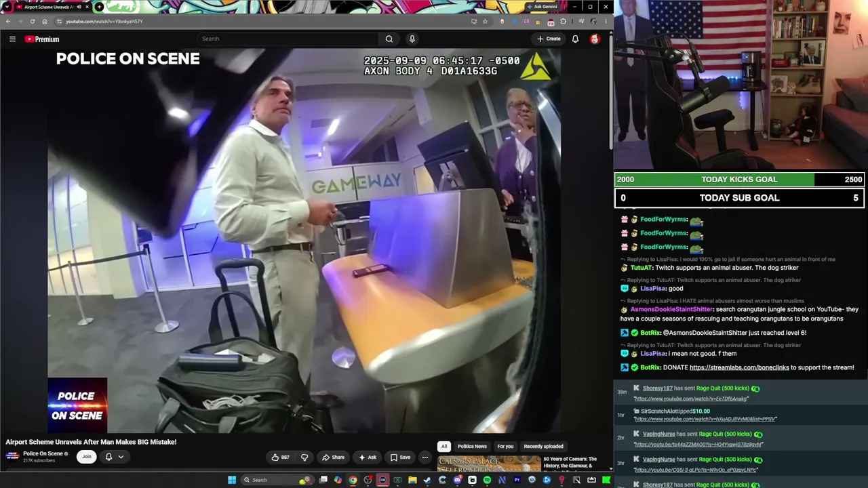Click the Police On Scene channel name
The height and width of the screenshot is (488, 868).
[43, 453]
